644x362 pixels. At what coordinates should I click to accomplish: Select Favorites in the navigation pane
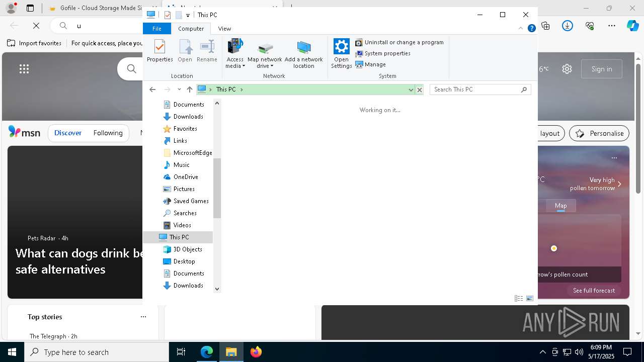coord(185,129)
